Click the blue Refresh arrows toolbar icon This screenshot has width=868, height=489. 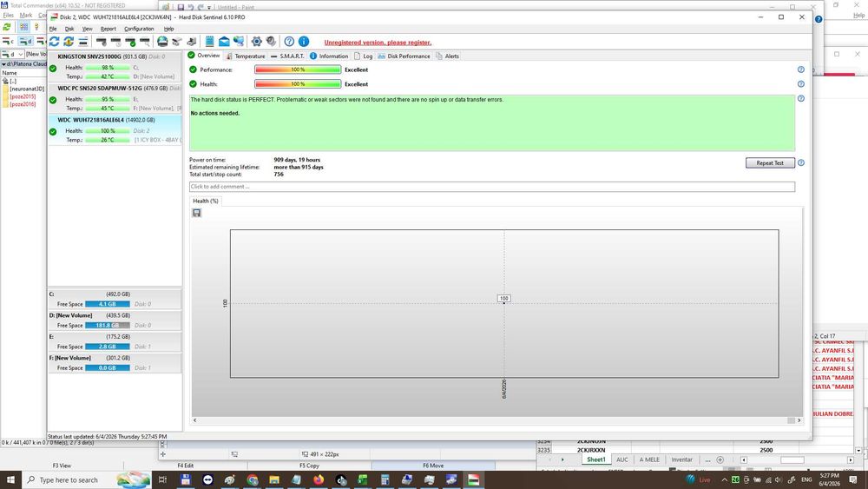[54, 42]
